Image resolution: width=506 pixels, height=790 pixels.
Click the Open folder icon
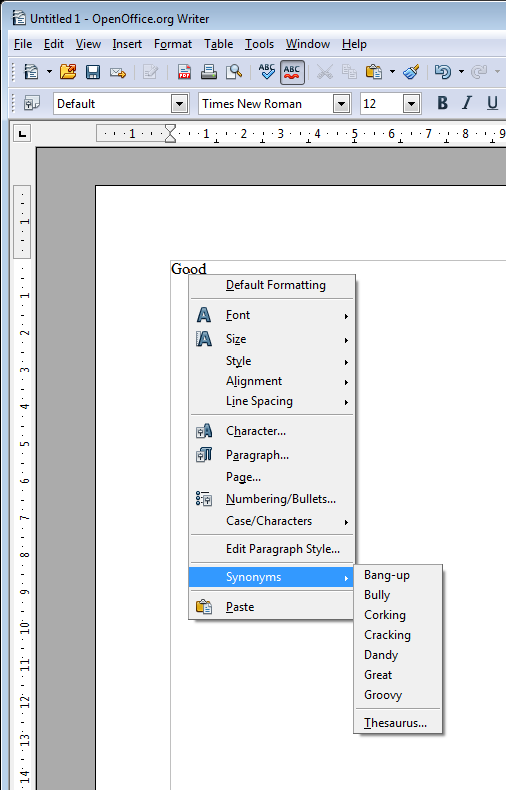[x=68, y=72]
